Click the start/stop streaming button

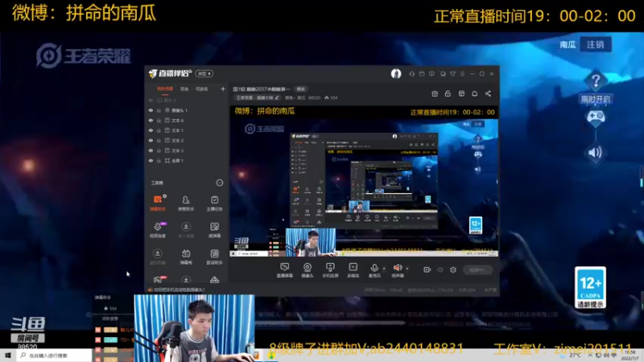click(x=477, y=269)
